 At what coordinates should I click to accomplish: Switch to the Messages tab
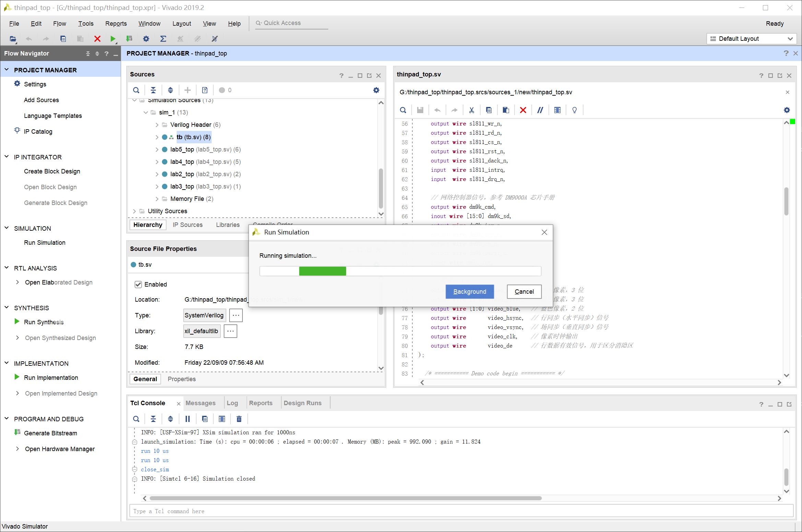[x=200, y=403]
